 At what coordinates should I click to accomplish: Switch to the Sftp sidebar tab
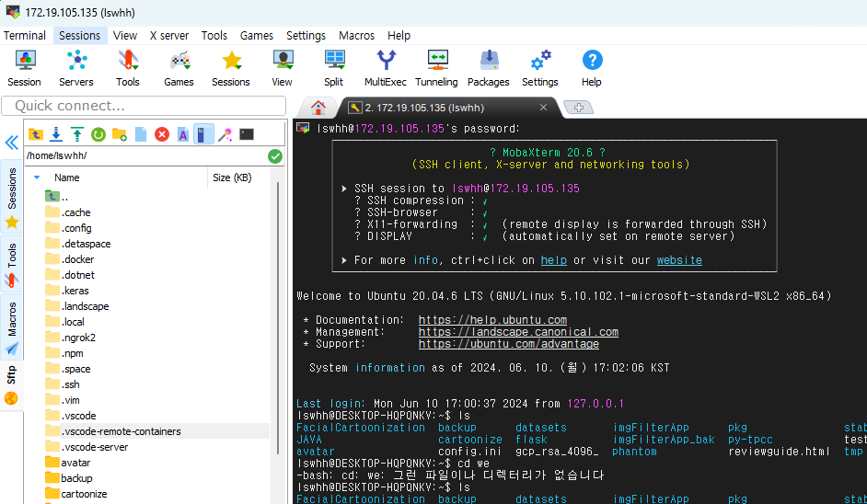[12, 384]
